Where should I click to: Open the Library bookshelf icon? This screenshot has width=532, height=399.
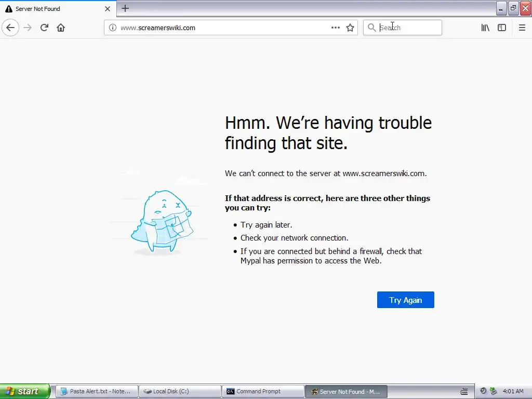(x=485, y=28)
